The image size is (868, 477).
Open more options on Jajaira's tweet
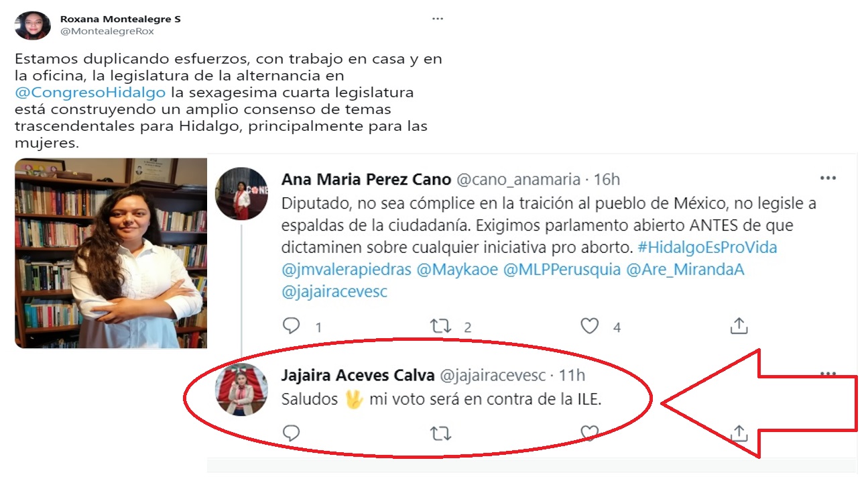coord(828,374)
